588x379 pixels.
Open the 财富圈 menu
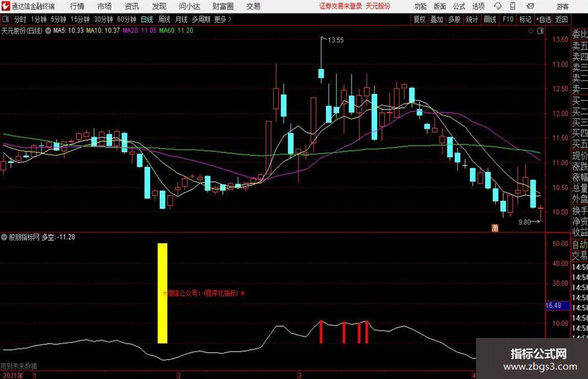[x=223, y=6]
